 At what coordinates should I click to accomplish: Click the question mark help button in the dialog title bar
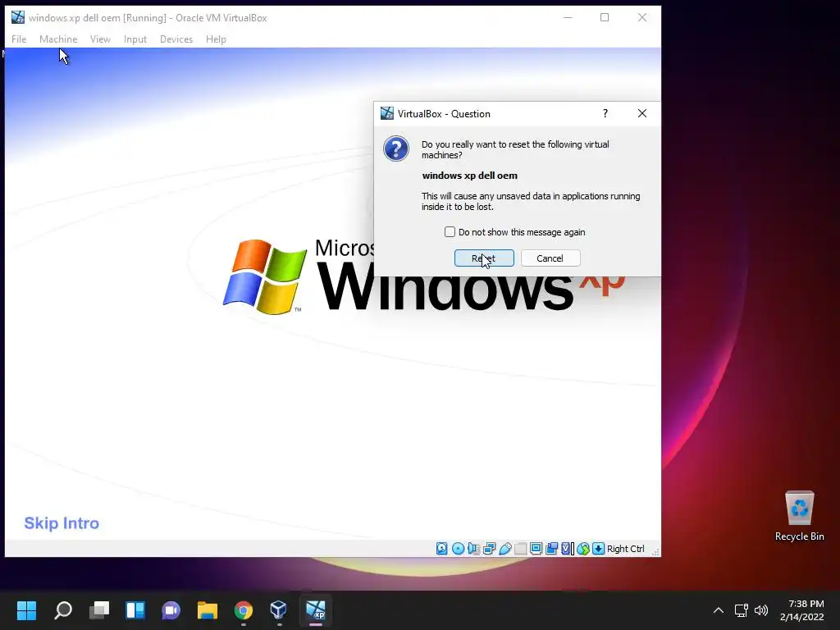(605, 113)
